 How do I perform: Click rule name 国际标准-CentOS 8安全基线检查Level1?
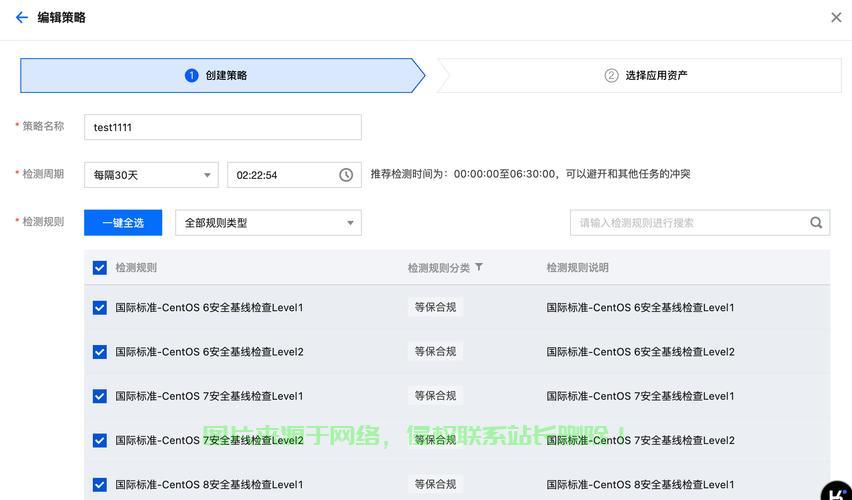(209, 484)
